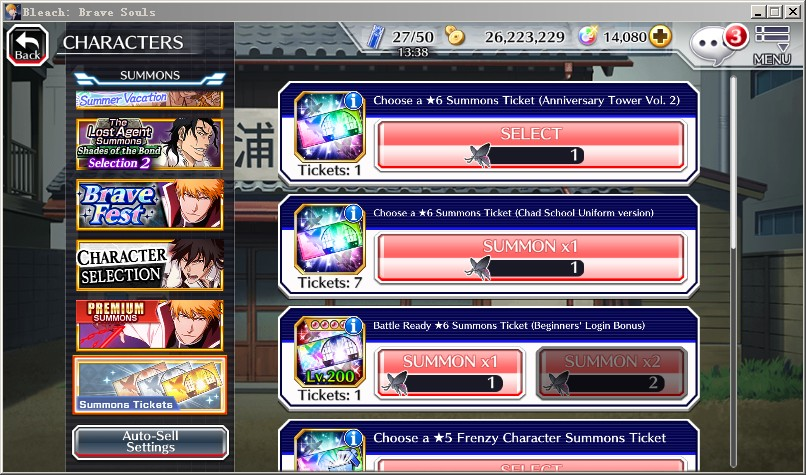This screenshot has width=806, height=475.
Task: Open the chat speech bubble notifications
Action: tap(711, 45)
